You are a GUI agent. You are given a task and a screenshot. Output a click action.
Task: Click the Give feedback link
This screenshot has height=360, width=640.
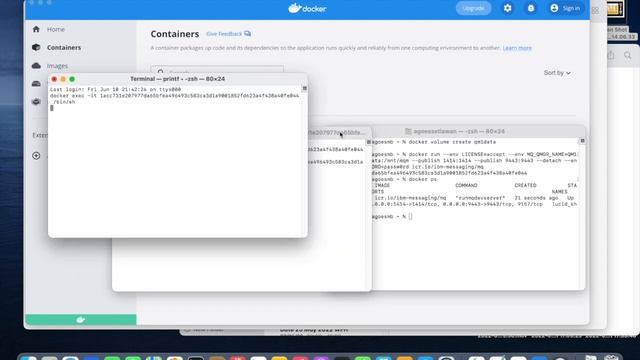(229, 34)
